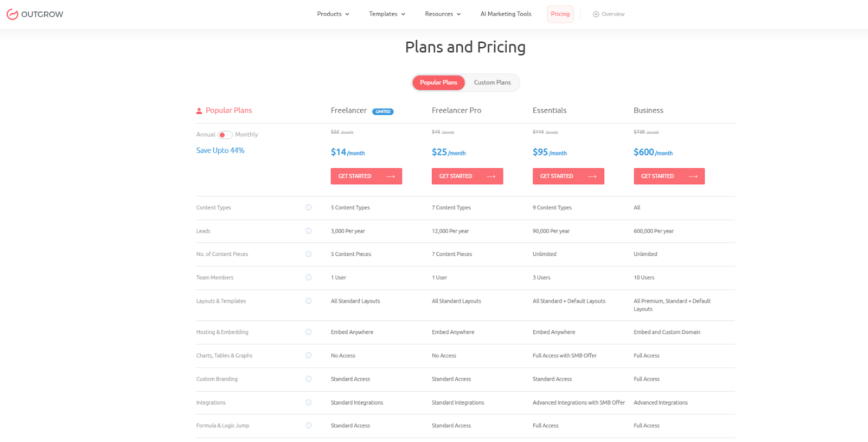Click info icon beside Leads row

tap(308, 231)
